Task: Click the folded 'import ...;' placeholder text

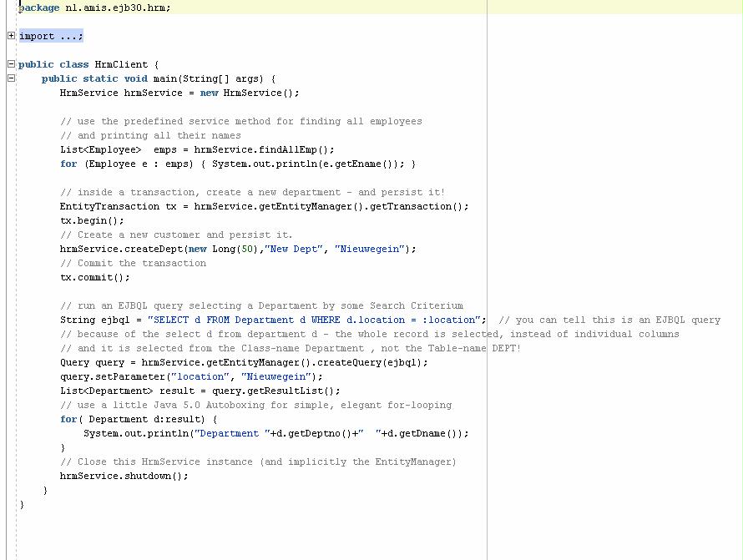Action: coord(51,36)
